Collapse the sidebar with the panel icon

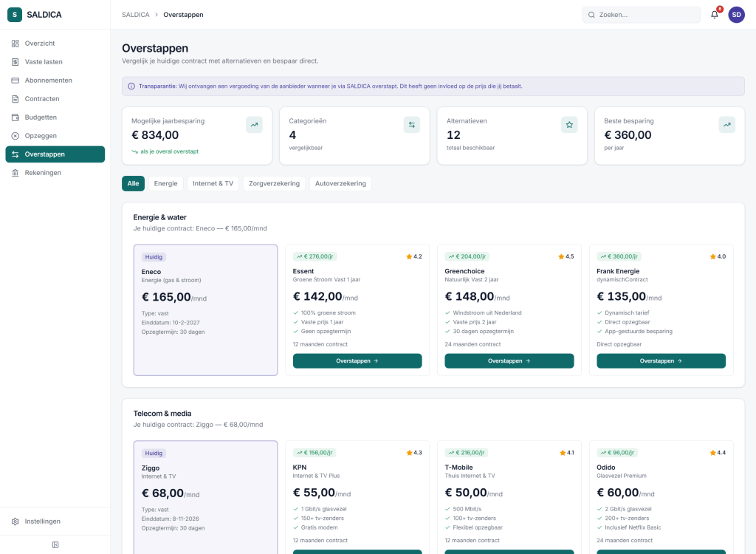pos(55,545)
